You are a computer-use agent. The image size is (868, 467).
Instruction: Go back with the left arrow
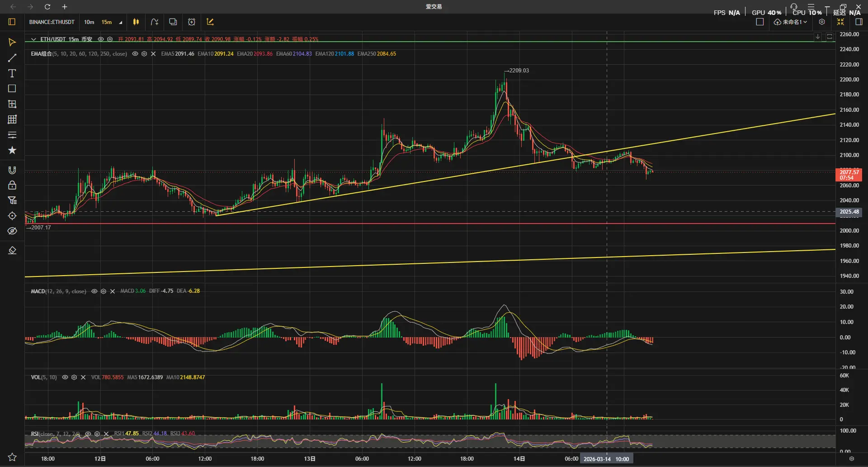coord(13,7)
